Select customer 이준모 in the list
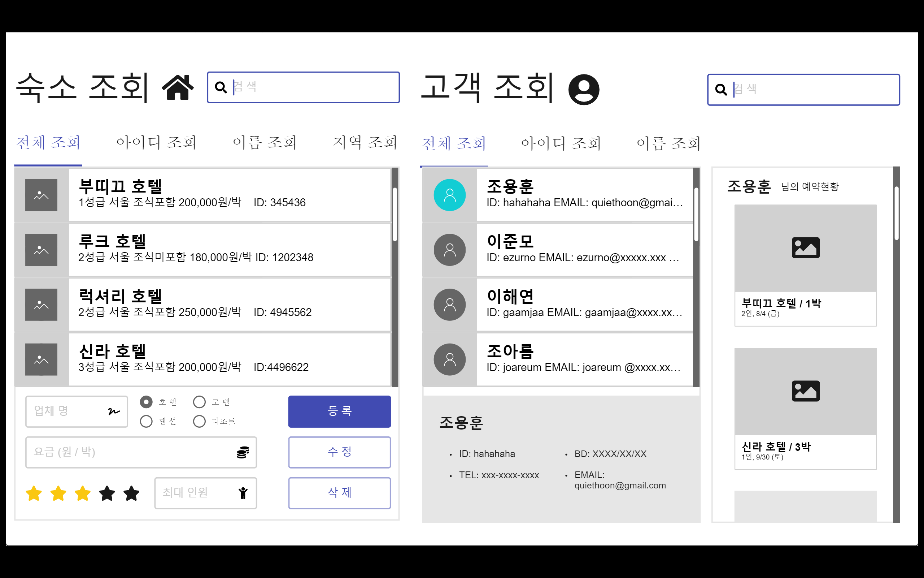The height and width of the screenshot is (578, 924). (x=558, y=250)
